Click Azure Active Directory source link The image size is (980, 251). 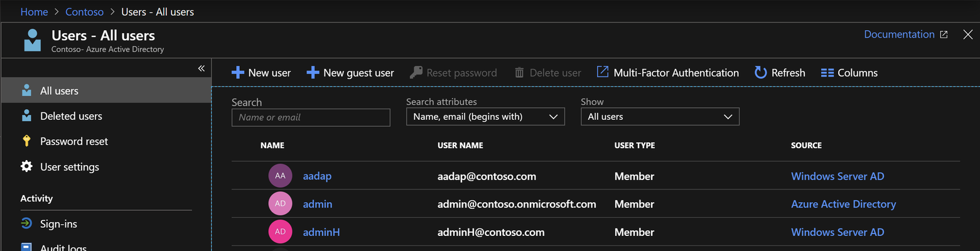pos(843,204)
